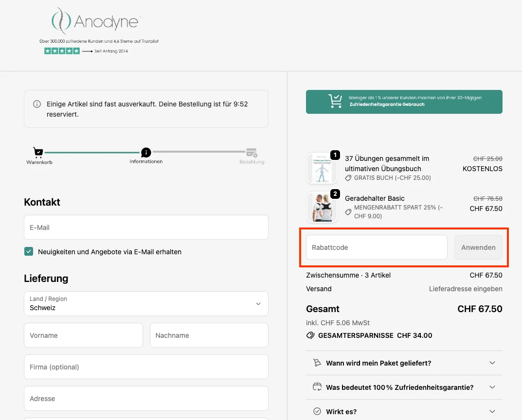Viewport: 522px width, 420px height.
Task: Click the info icon in reservation notice
Action: click(37, 104)
